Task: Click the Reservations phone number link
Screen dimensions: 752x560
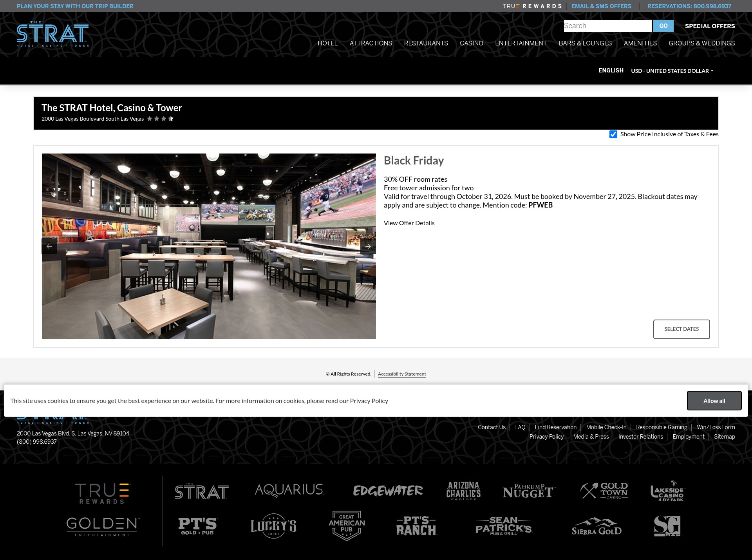Action: pos(689,6)
